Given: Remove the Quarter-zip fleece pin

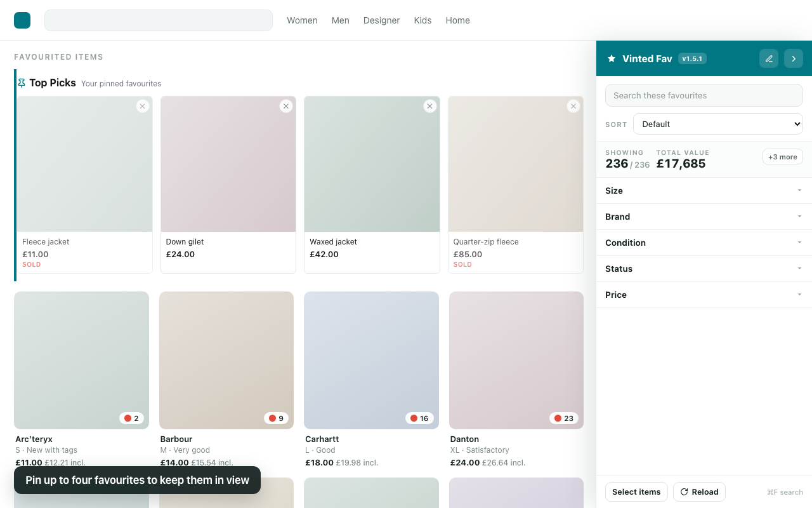Looking at the screenshot, I should (573, 106).
